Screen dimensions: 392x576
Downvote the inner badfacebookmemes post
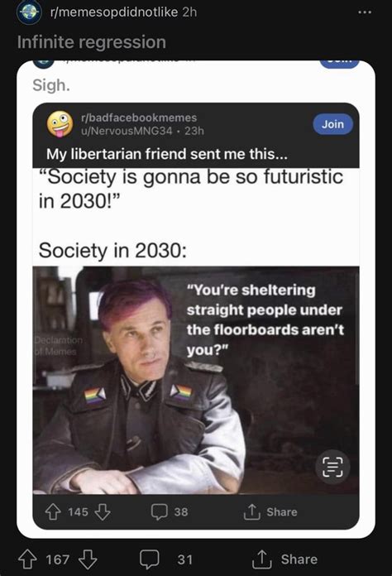click(103, 511)
